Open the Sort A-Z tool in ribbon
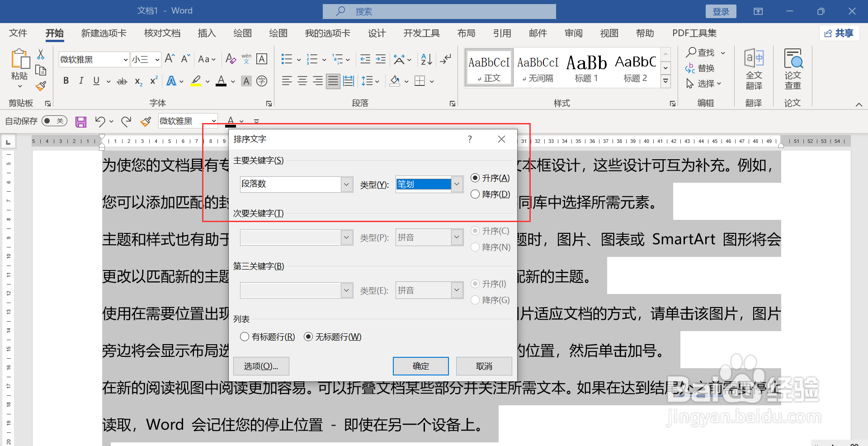Image resolution: width=868 pixels, height=446 pixels. (426, 59)
